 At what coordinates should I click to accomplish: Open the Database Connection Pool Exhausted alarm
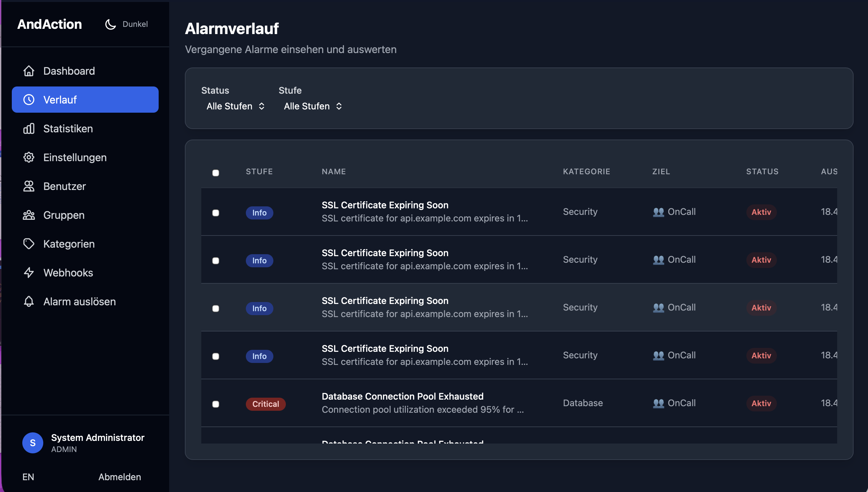(x=403, y=396)
